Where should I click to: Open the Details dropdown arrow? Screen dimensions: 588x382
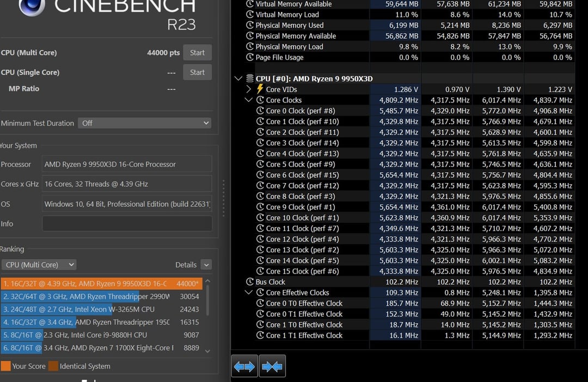(x=206, y=265)
